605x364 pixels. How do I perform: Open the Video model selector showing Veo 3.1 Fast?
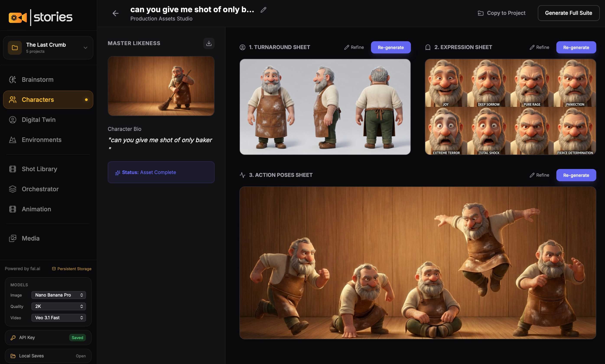(x=59, y=317)
